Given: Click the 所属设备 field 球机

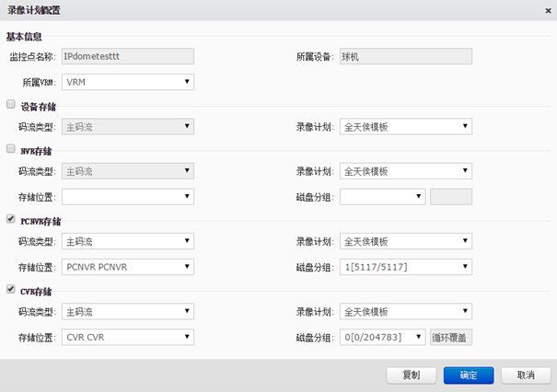Looking at the screenshot, I should click(406, 56).
